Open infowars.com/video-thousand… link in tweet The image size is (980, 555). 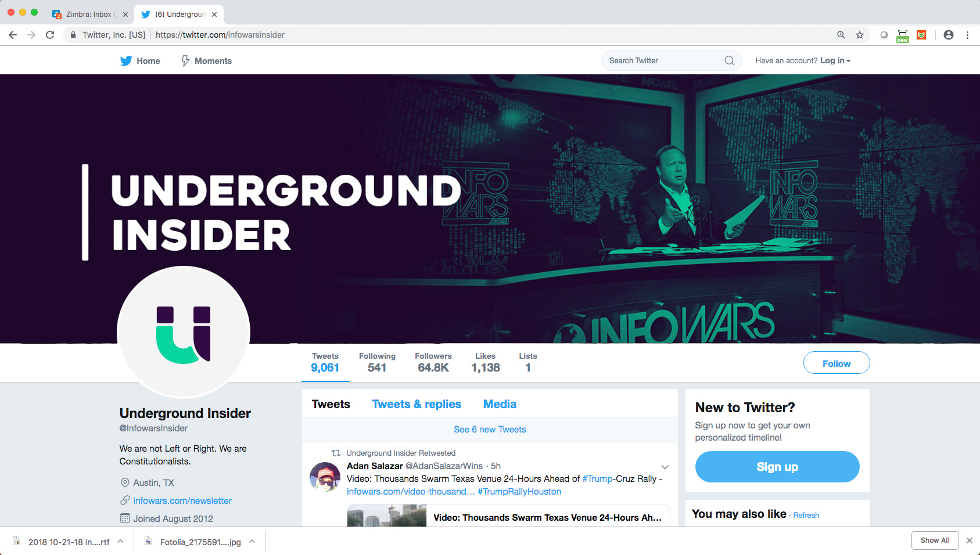(x=411, y=491)
